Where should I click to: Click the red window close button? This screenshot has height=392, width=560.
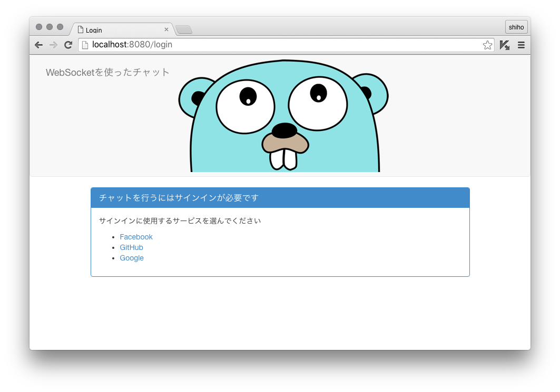[39, 27]
